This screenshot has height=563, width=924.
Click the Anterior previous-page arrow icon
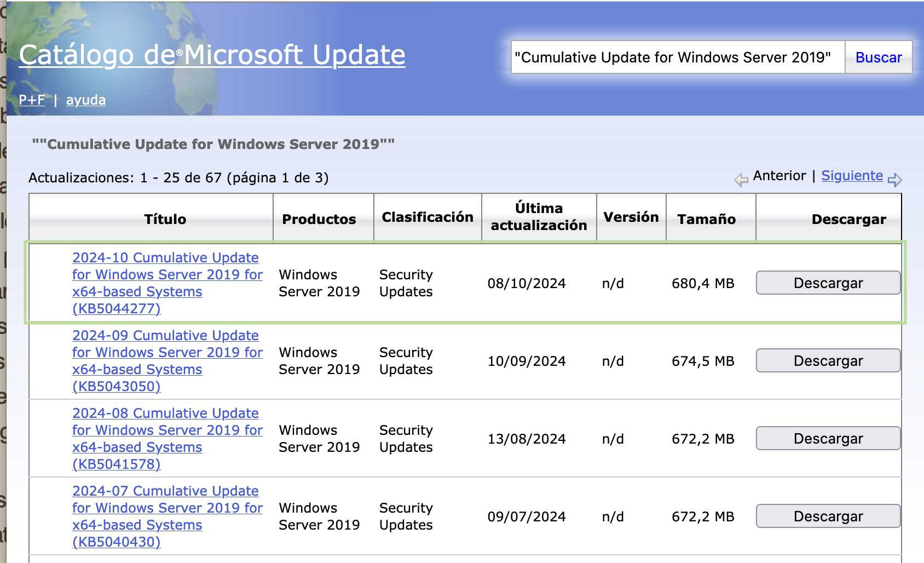point(741,180)
